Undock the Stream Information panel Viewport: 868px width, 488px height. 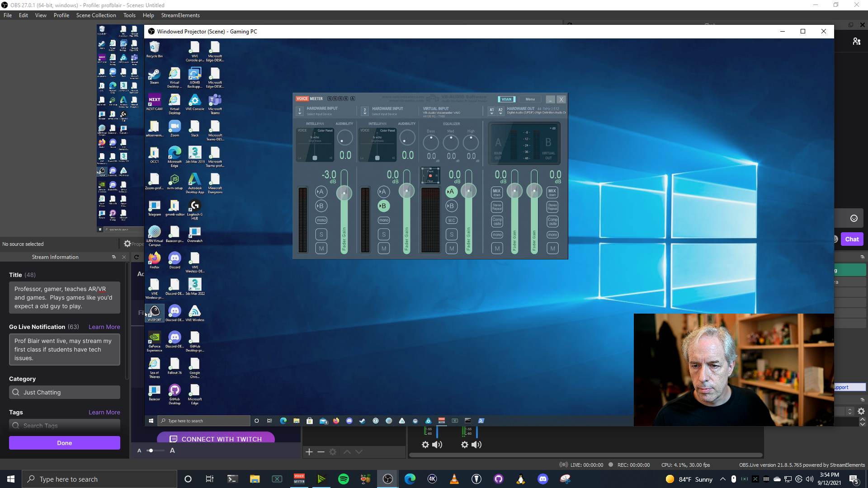114,257
